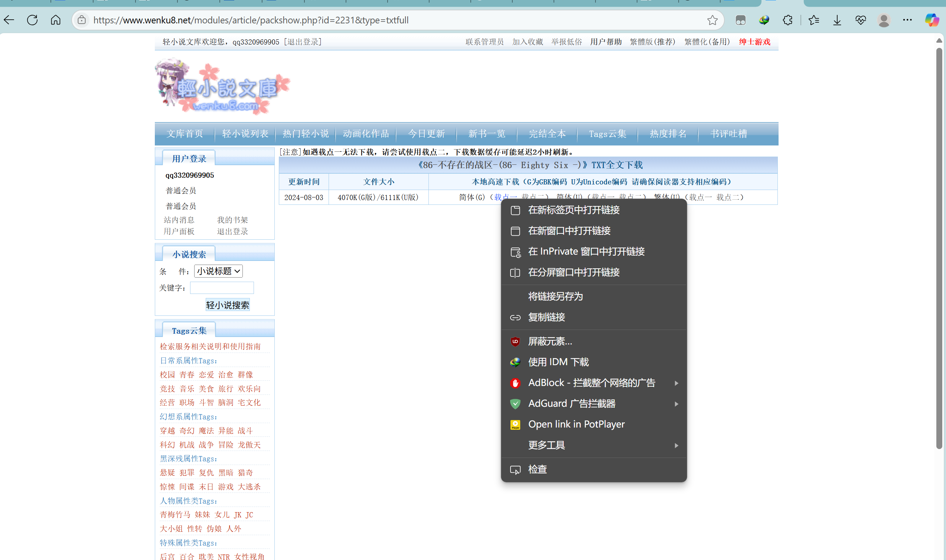Click the address bar URL
Image resolution: width=946 pixels, height=560 pixels.
[251, 20]
